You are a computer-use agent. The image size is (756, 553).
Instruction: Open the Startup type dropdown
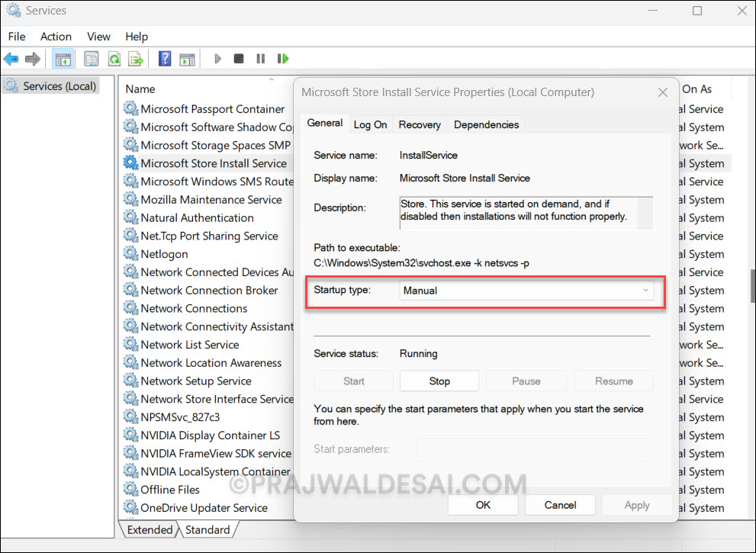pos(526,291)
